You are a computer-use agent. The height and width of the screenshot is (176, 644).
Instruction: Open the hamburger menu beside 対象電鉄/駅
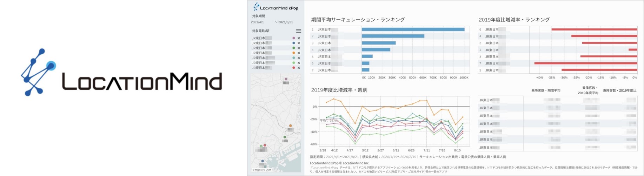coord(298,31)
